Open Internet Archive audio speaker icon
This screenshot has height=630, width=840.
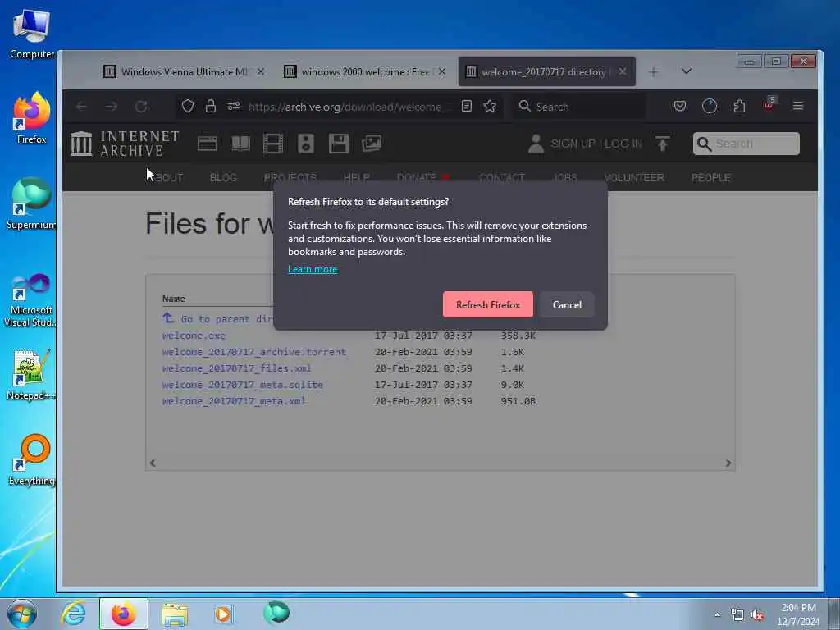click(x=306, y=144)
